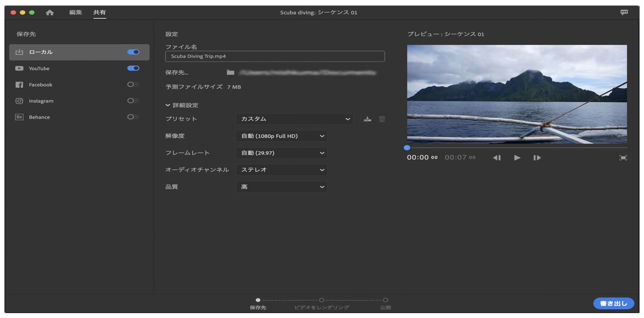This screenshot has width=644, height=318.
Task: Select the Behance destination icon
Action: [20, 117]
